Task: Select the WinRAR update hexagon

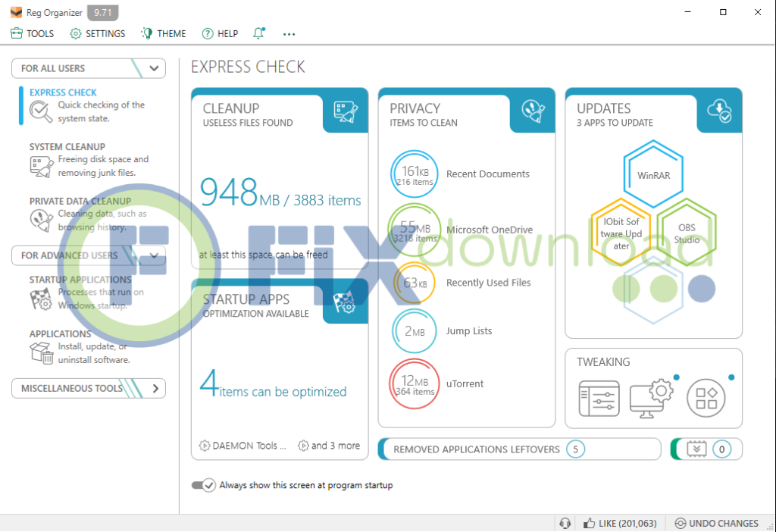Action: click(x=652, y=175)
